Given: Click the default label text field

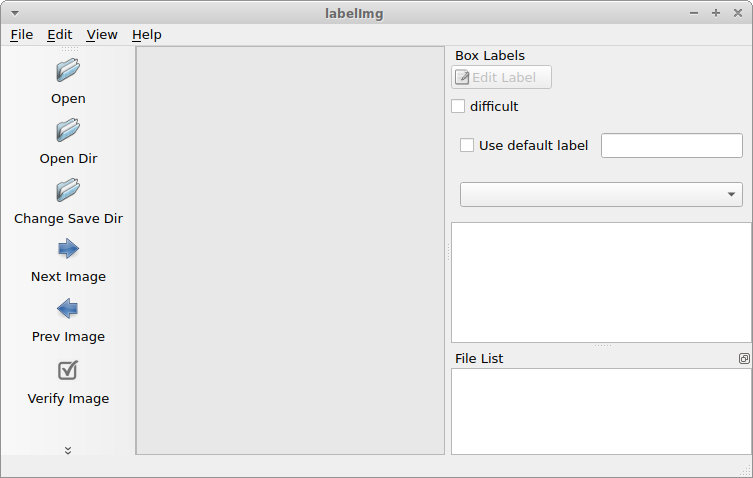Looking at the screenshot, I should (x=672, y=146).
